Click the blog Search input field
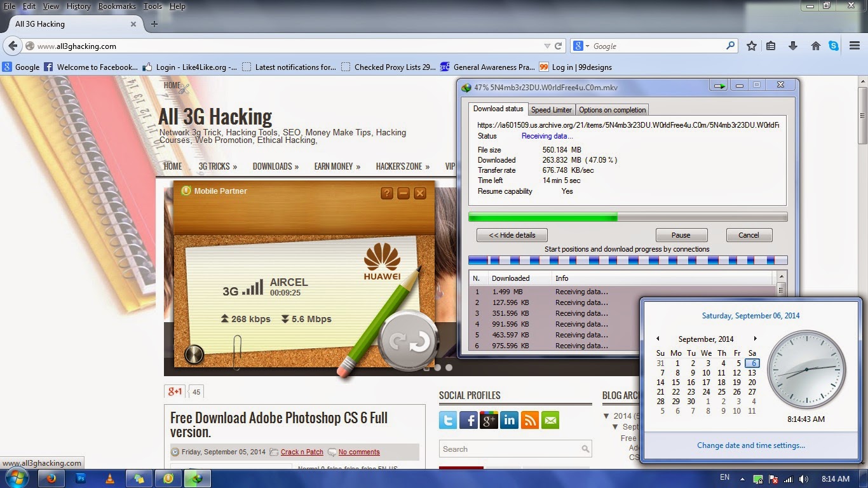The image size is (868, 488). click(515, 449)
